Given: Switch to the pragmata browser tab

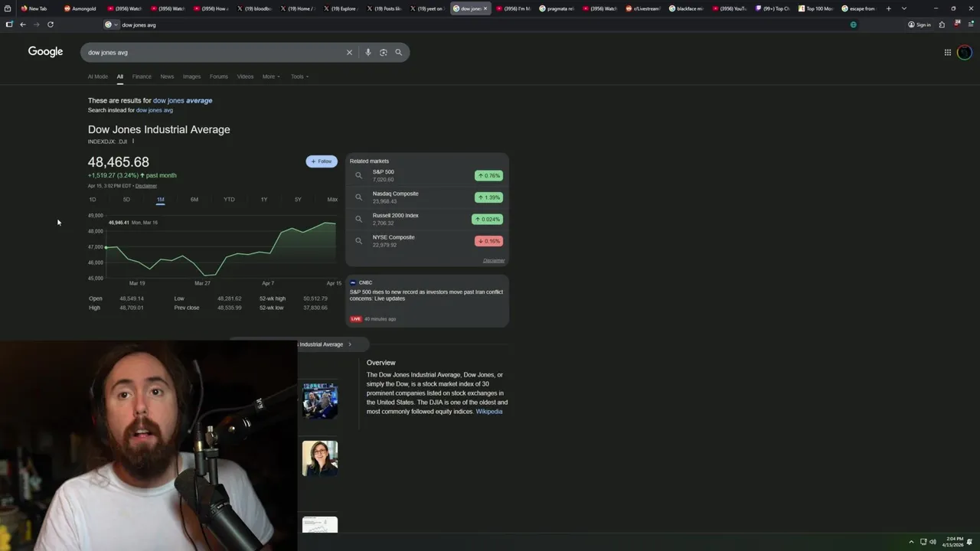Looking at the screenshot, I should pyautogui.click(x=556, y=8).
